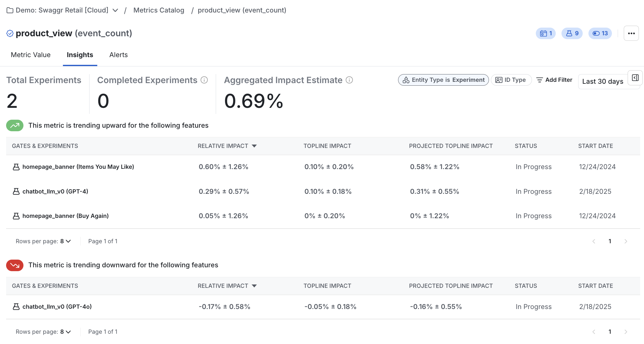Screen dimensions: 644x344
Task: Click the verified metric badge beside product_view title
Action: (x=10, y=33)
